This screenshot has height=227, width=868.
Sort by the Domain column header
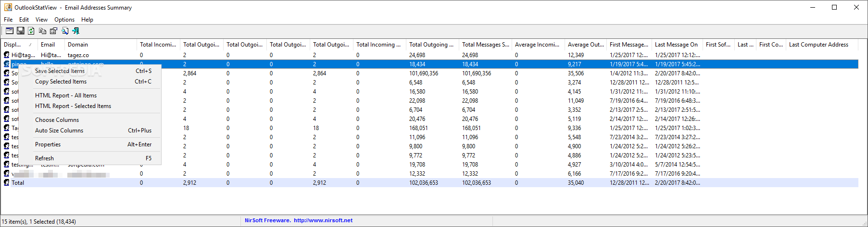(101, 45)
